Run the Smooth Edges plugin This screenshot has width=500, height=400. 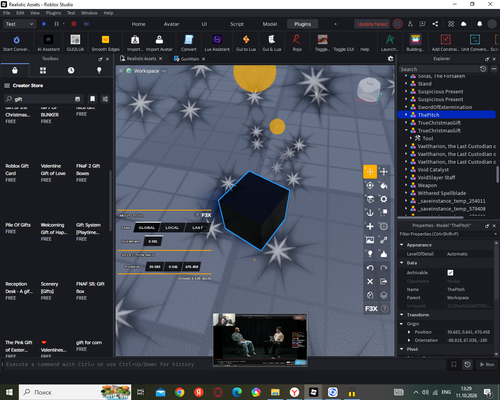(105, 43)
